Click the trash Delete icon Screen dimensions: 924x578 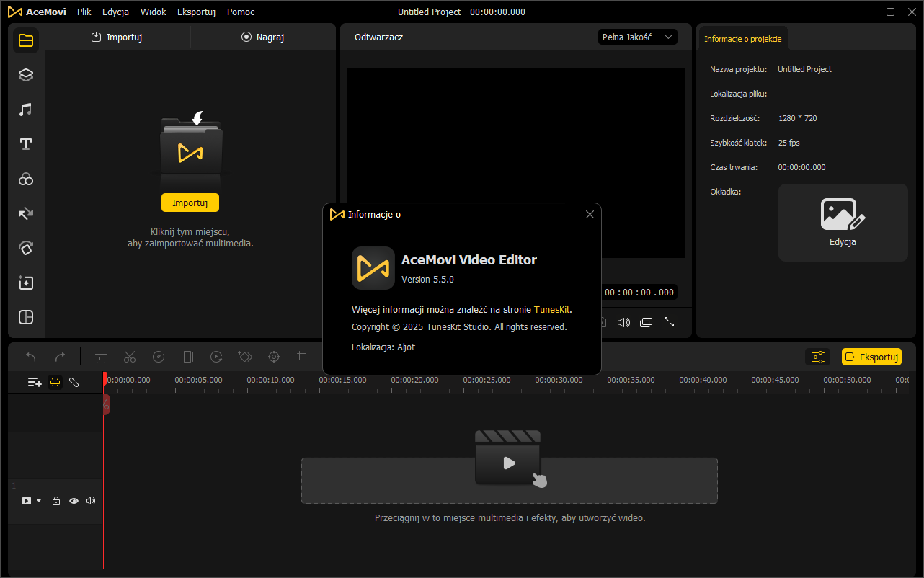[101, 357]
